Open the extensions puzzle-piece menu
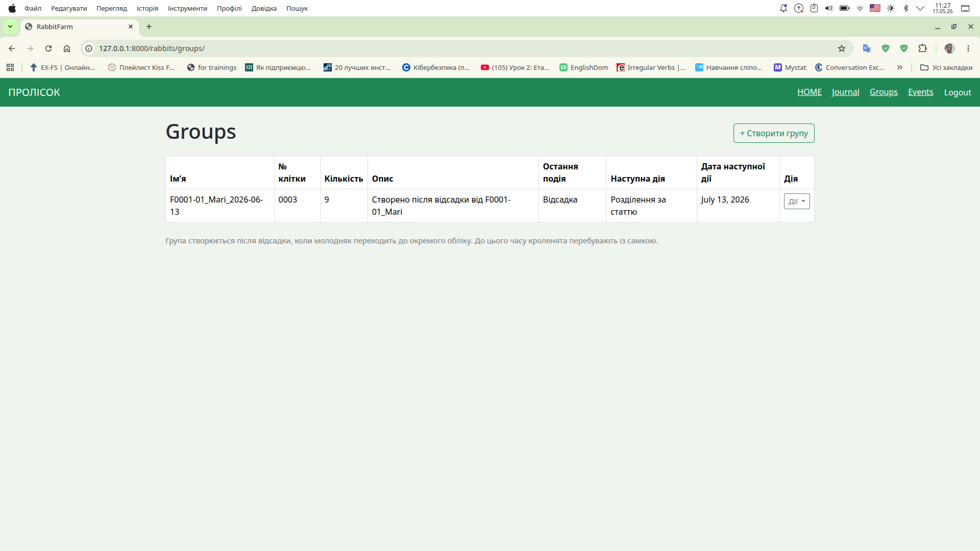The height and width of the screenshot is (551, 980). [922, 48]
